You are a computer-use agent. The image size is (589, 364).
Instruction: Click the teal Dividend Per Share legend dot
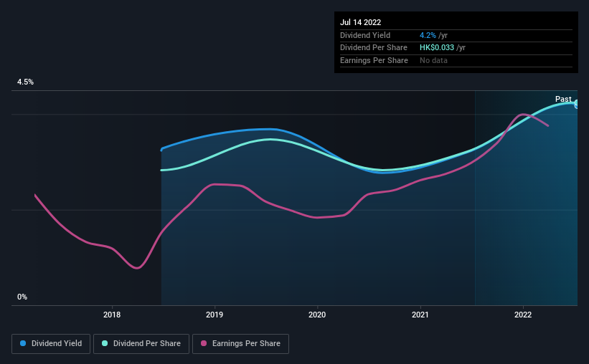click(105, 343)
